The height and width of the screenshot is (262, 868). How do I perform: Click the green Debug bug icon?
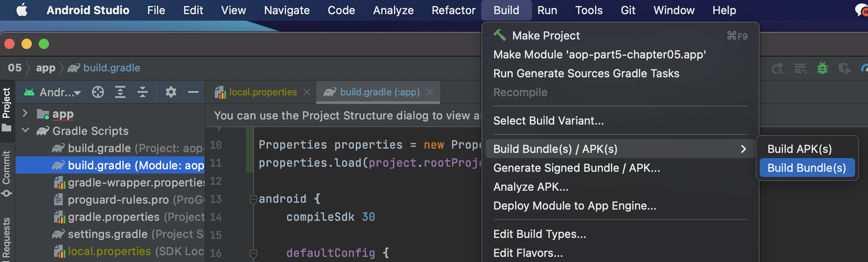(822, 68)
